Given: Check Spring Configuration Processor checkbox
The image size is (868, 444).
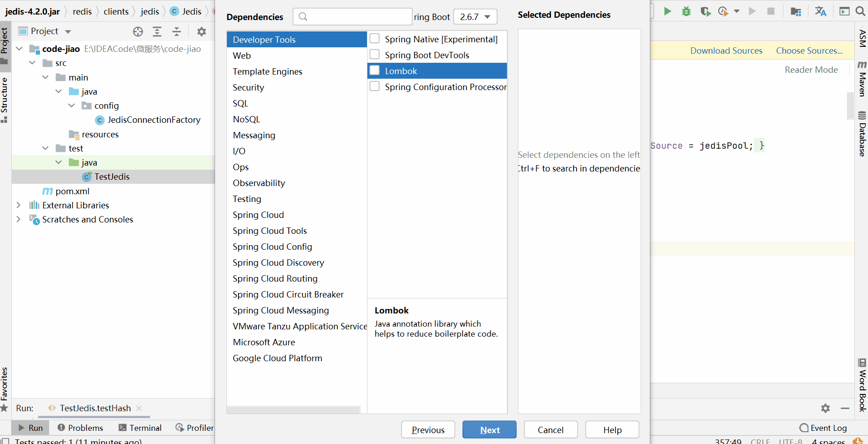Looking at the screenshot, I should 375,86.
